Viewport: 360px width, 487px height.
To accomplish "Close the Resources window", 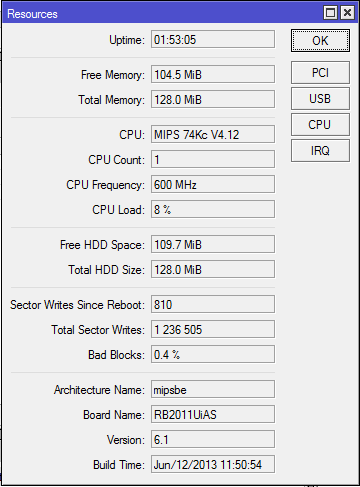I will [x=347, y=13].
